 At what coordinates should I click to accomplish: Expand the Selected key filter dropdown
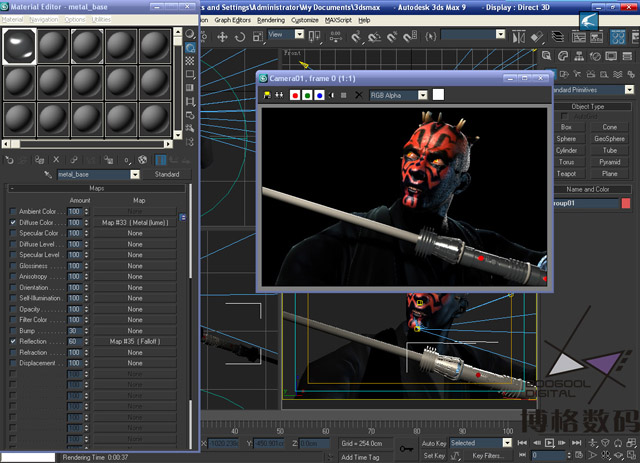click(507, 442)
